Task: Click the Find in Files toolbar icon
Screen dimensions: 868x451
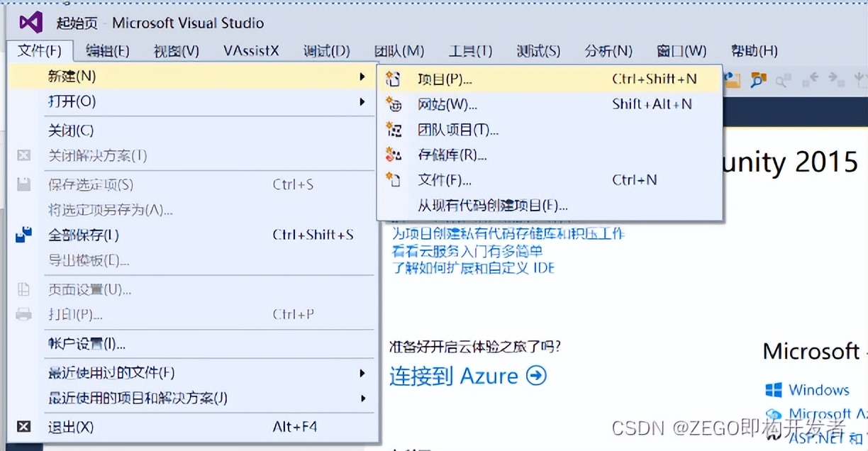Action: tap(758, 80)
